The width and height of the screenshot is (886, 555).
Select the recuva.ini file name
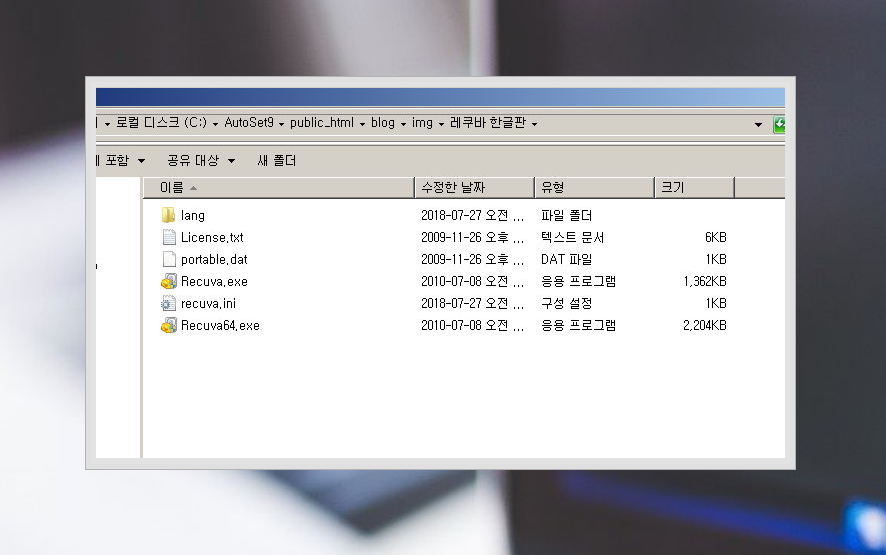(x=209, y=303)
